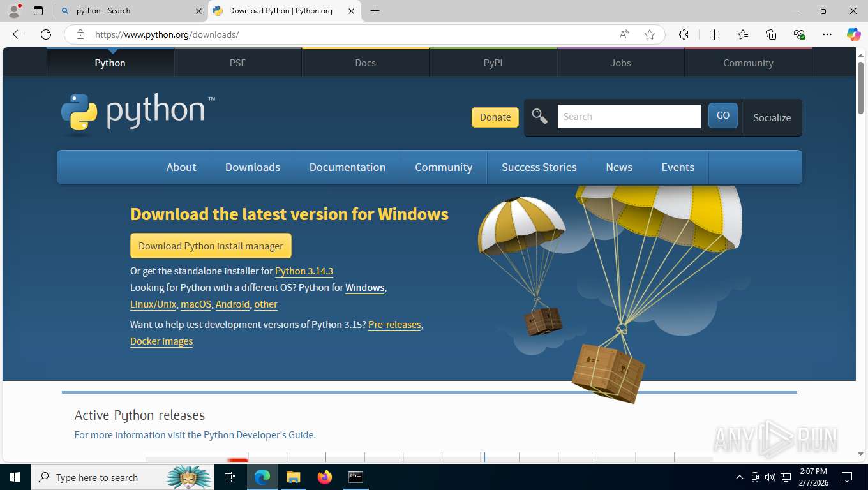Open the Downloads menu
This screenshot has width=868, height=490.
pyautogui.click(x=253, y=167)
